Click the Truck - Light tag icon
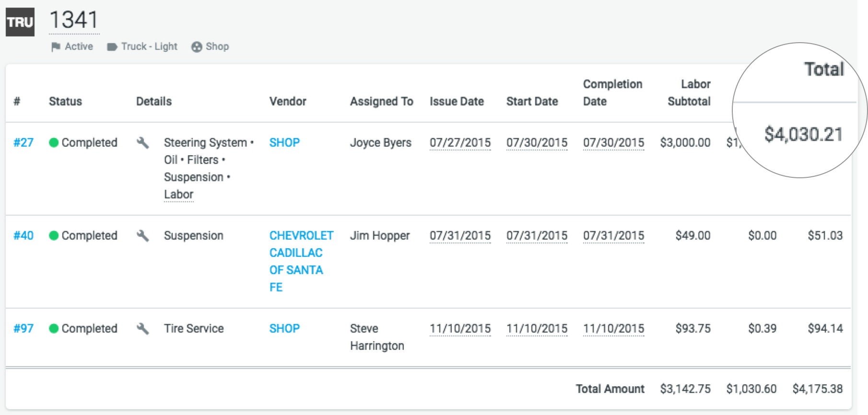The width and height of the screenshot is (868, 415). pyautogui.click(x=112, y=47)
